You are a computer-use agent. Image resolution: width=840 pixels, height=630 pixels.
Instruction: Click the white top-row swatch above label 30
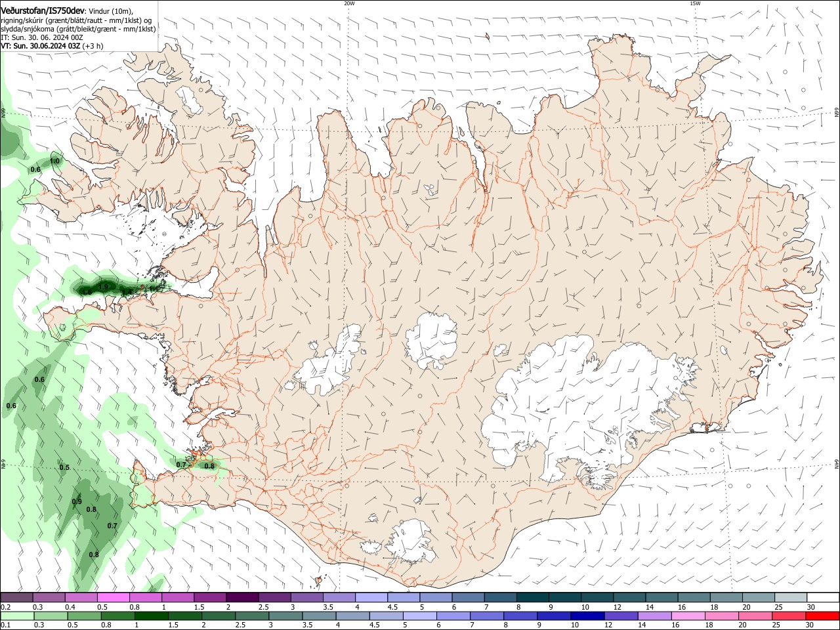[x=822, y=597]
